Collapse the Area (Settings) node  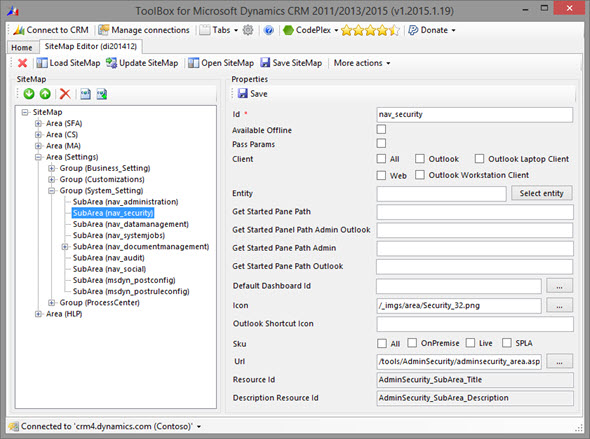(x=38, y=157)
